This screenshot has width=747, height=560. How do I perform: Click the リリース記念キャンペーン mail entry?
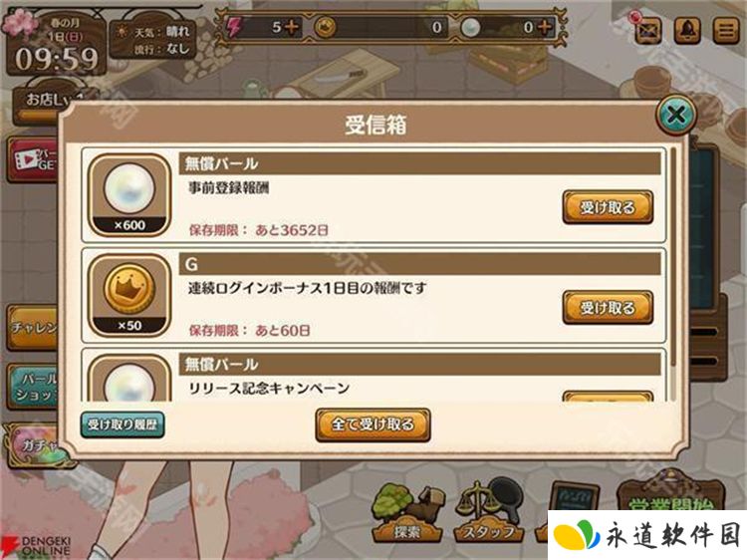tap(373, 376)
